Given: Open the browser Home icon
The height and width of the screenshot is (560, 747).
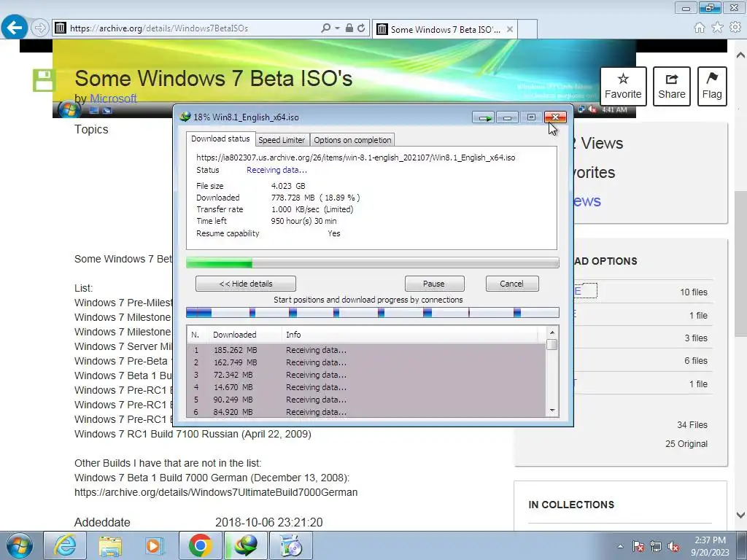Looking at the screenshot, I should pos(700,28).
